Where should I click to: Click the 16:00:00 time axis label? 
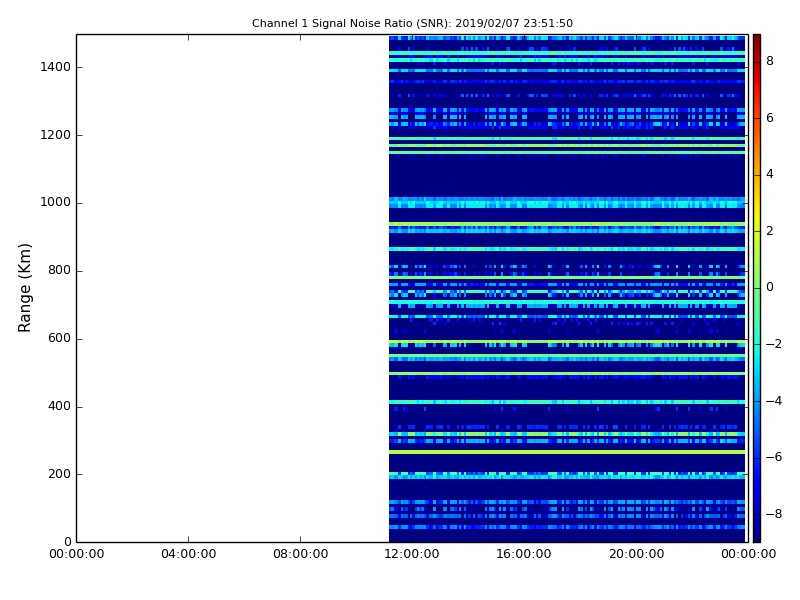(x=524, y=554)
